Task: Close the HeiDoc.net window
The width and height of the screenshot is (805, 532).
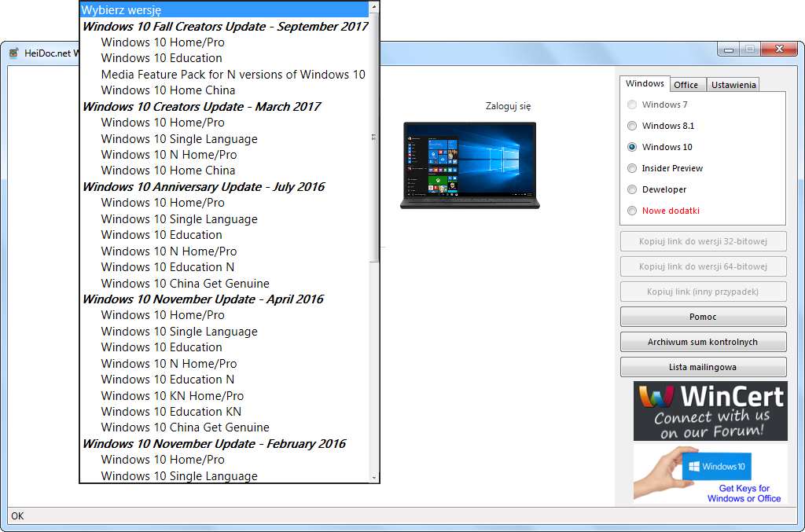Action: [779, 50]
